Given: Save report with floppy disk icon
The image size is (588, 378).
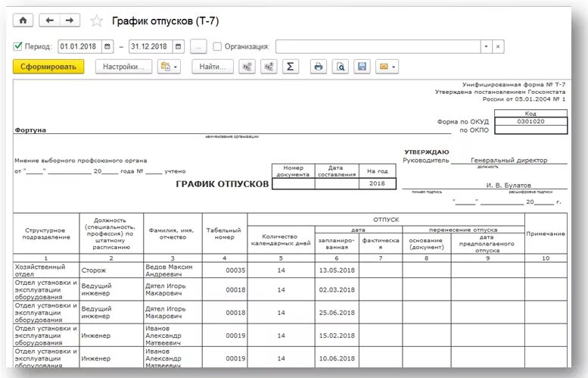Looking at the screenshot, I should pyautogui.click(x=362, y=67).
